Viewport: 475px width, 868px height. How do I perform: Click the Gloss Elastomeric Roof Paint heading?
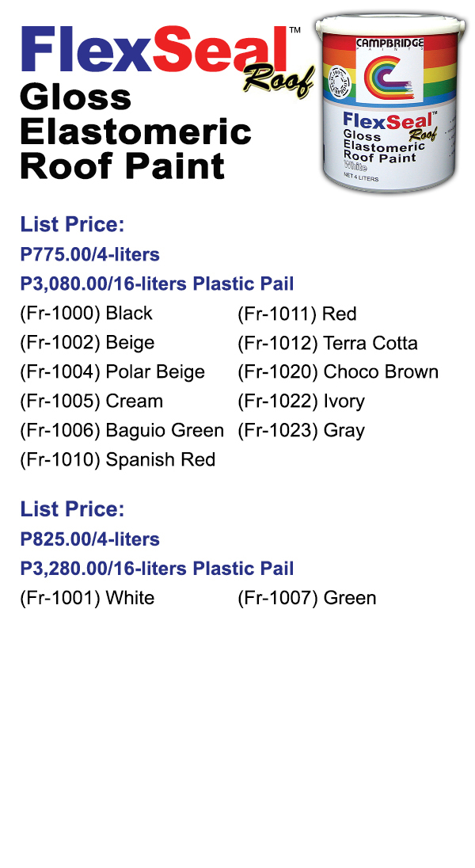click(x=135, y=131)
